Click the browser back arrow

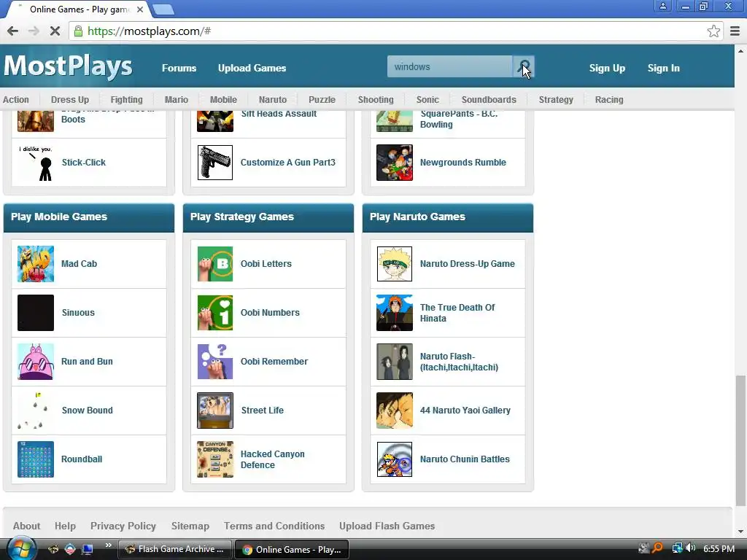pos(13,31)
